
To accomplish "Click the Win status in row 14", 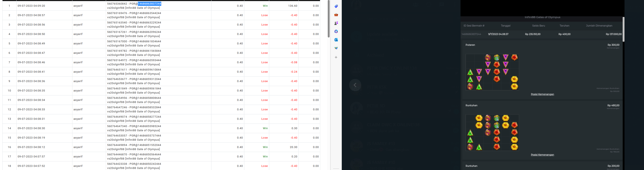I will (265, 128).
